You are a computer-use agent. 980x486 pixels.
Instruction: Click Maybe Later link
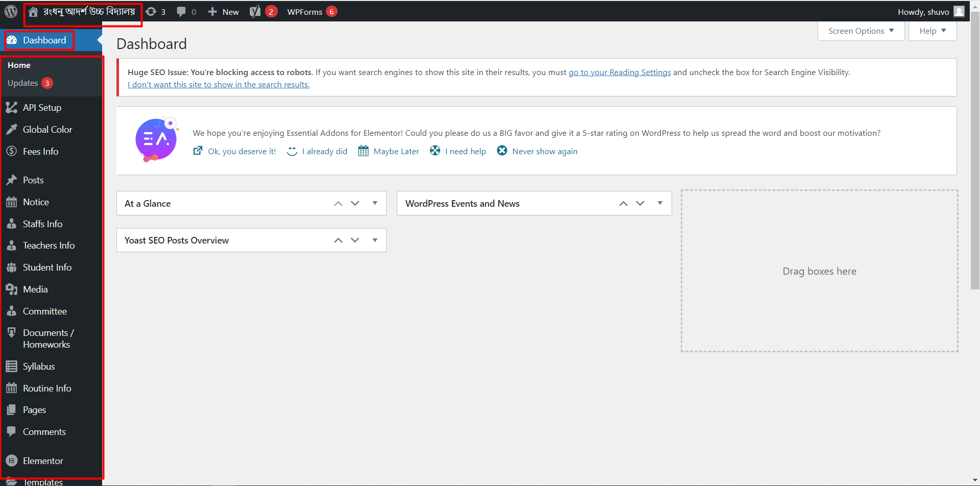pos(396,151)
